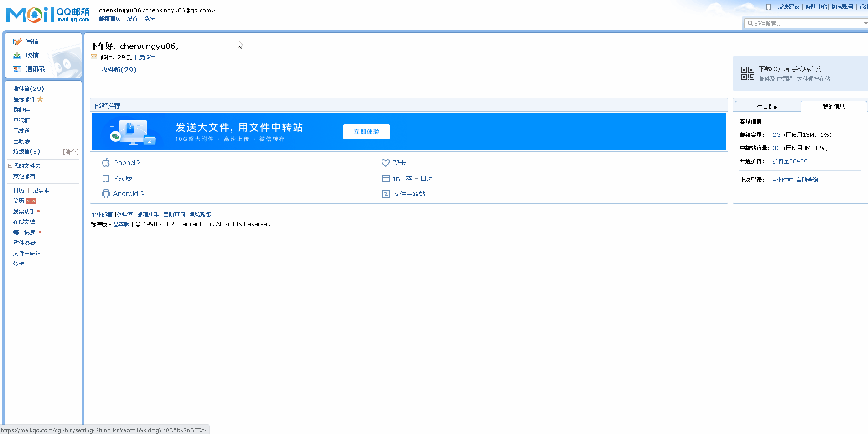Open 设置 in the top header

coord(132,18)
